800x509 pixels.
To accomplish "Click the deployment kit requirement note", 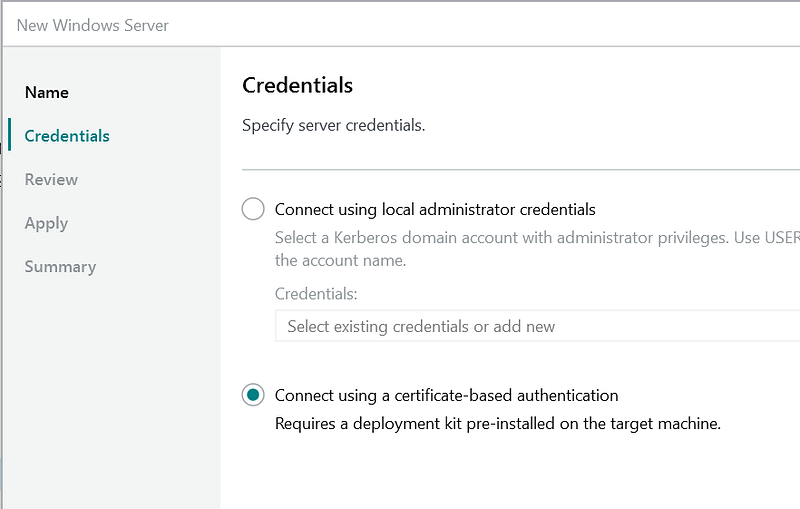I will tap(497, 423).
